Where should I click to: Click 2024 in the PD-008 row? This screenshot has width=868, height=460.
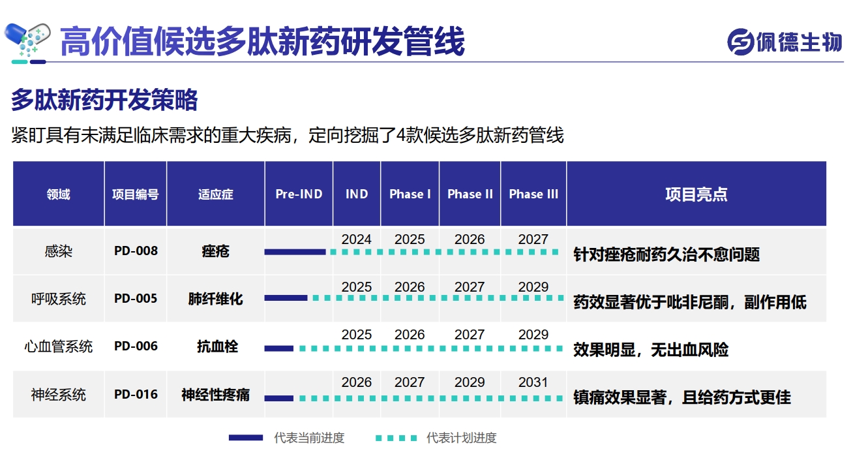pos(357,239)
